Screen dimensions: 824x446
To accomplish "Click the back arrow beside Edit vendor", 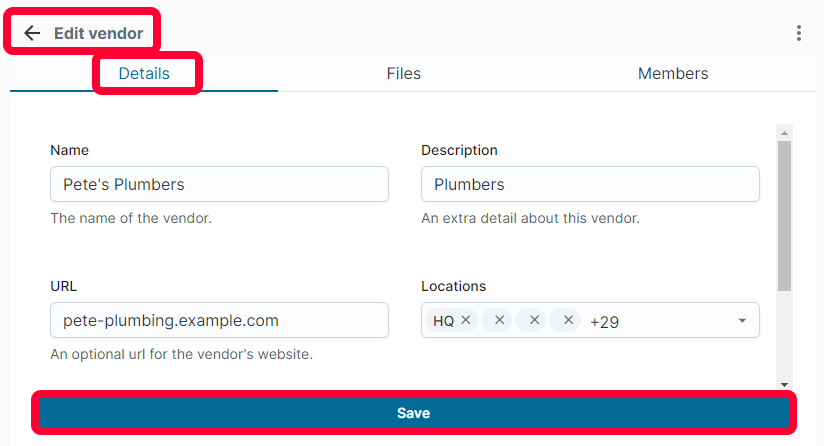I will (32, 33).
